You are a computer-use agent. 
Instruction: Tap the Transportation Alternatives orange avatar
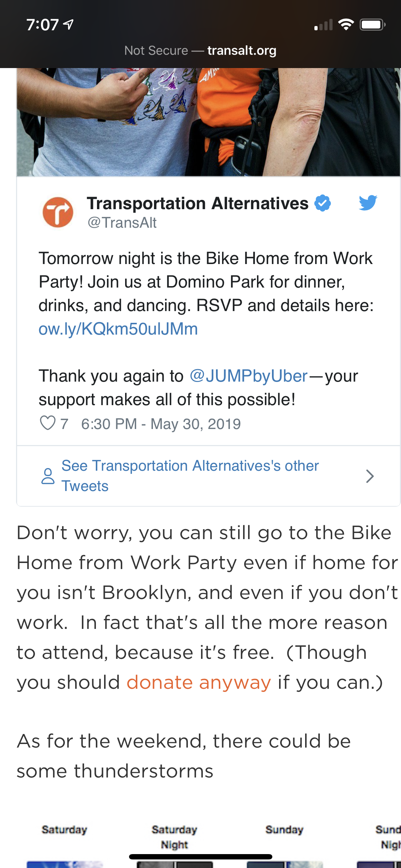(x=58, y=212)
